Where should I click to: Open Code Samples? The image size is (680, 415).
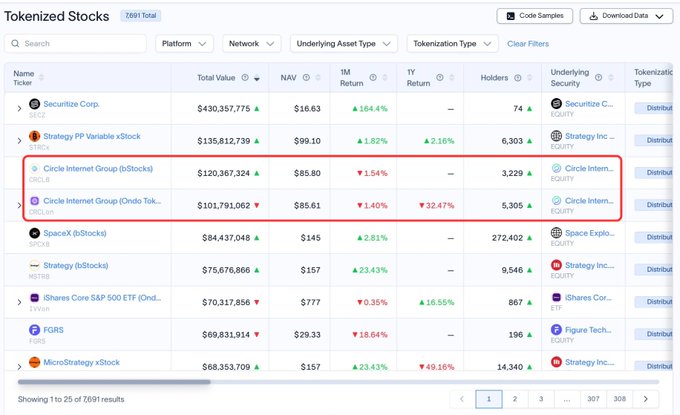tap(535, 16)
